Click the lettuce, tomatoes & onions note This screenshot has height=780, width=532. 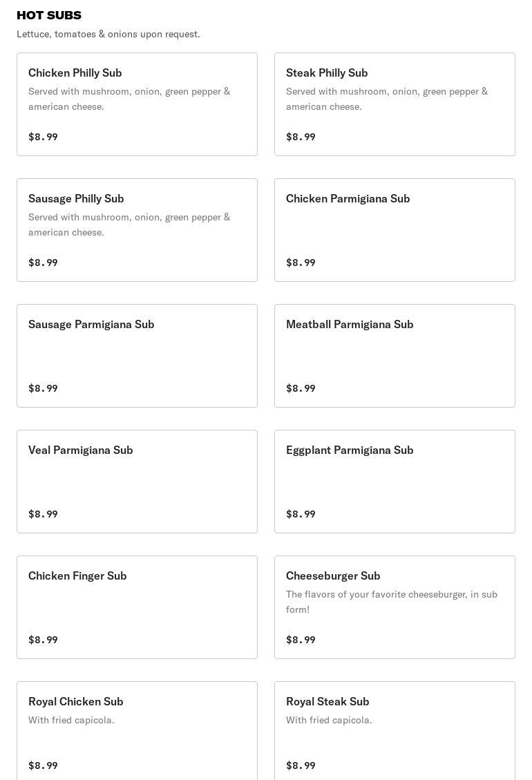(x=108, y=34)
